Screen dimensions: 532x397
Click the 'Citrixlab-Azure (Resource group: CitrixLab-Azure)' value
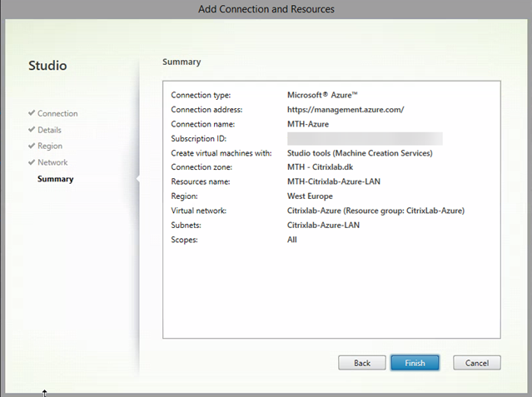375,211
